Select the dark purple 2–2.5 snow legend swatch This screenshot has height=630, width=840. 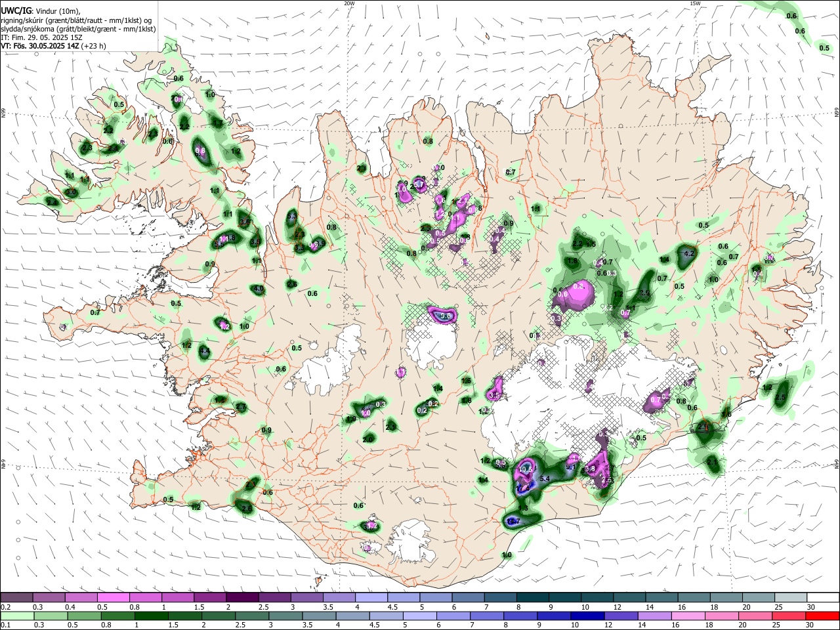242,598
